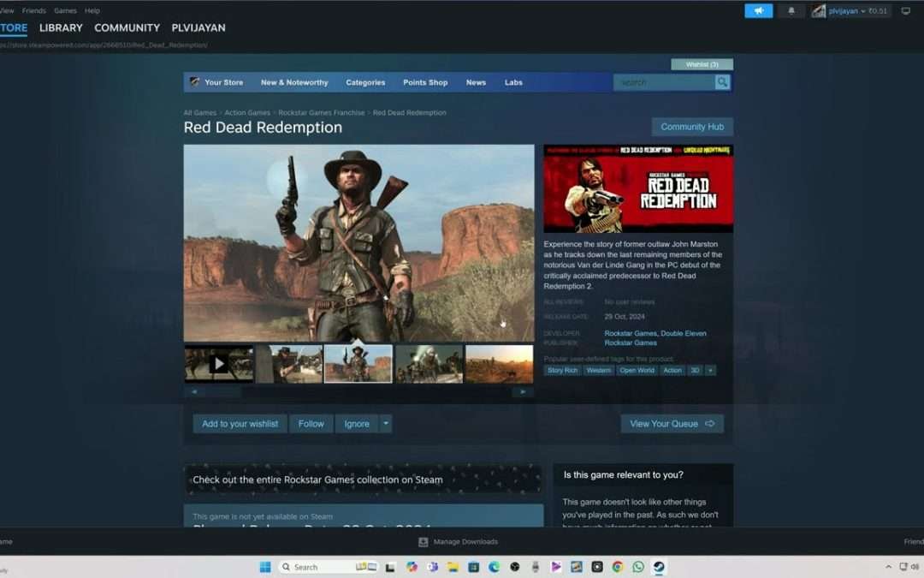Image resolution: width=924 pixels, height=578 pixels.
Task: Open the Ignore options dropdown arrow
Action: [x=386, y=423]
